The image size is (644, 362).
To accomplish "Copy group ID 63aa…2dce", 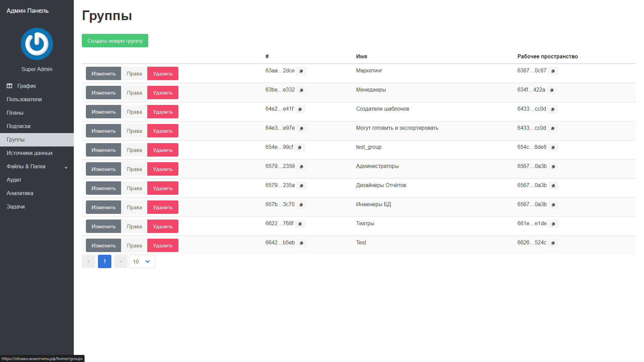I will 301,71.
